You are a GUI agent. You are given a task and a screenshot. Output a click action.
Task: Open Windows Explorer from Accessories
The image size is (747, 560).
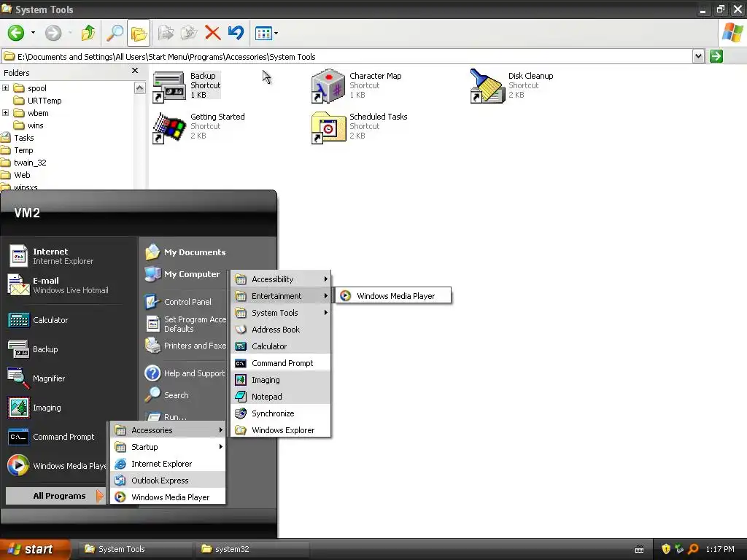point(281,430)
